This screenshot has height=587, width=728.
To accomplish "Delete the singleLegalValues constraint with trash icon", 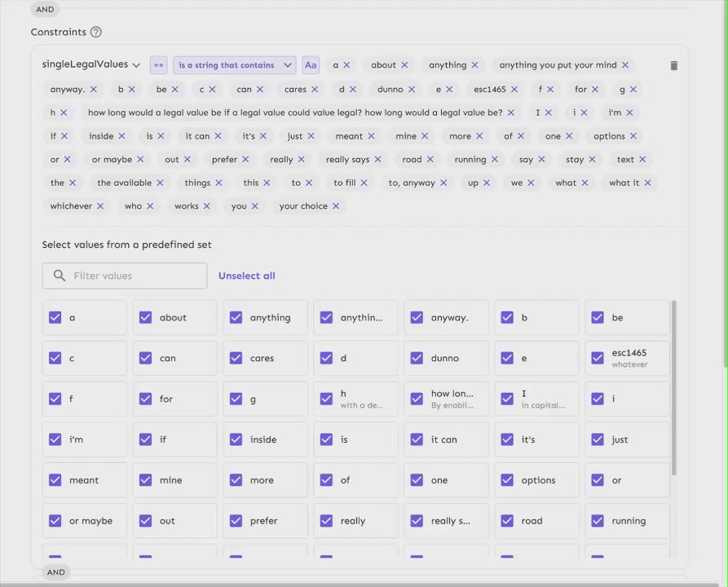I will tap(673, 65).
